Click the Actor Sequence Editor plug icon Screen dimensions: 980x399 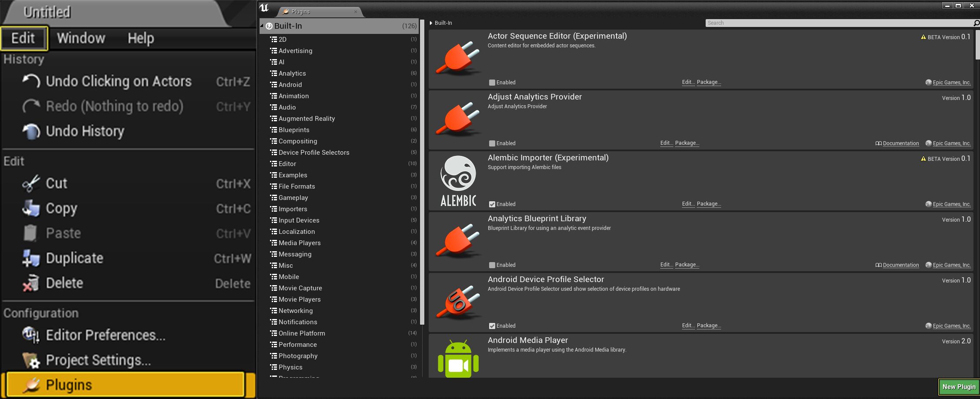[457, 58]
